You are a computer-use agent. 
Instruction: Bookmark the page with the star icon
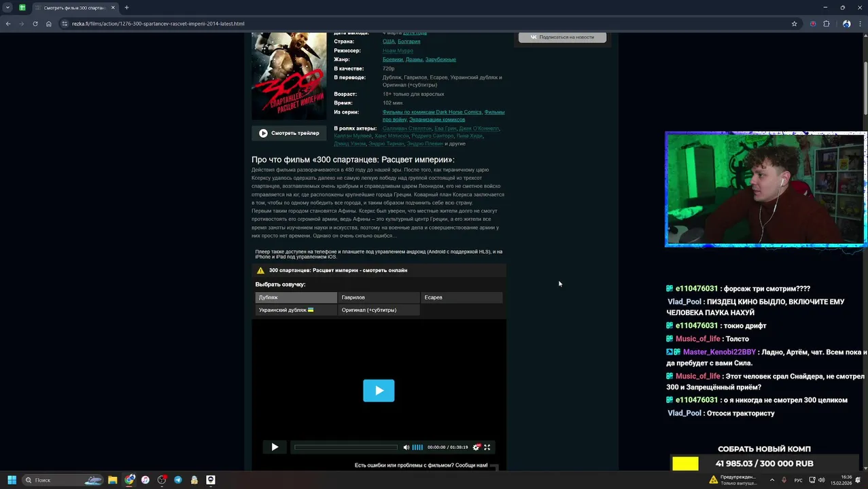794,24
